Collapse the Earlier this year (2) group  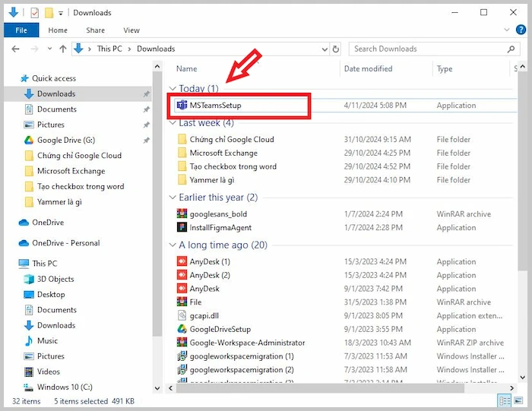point(173,197)
